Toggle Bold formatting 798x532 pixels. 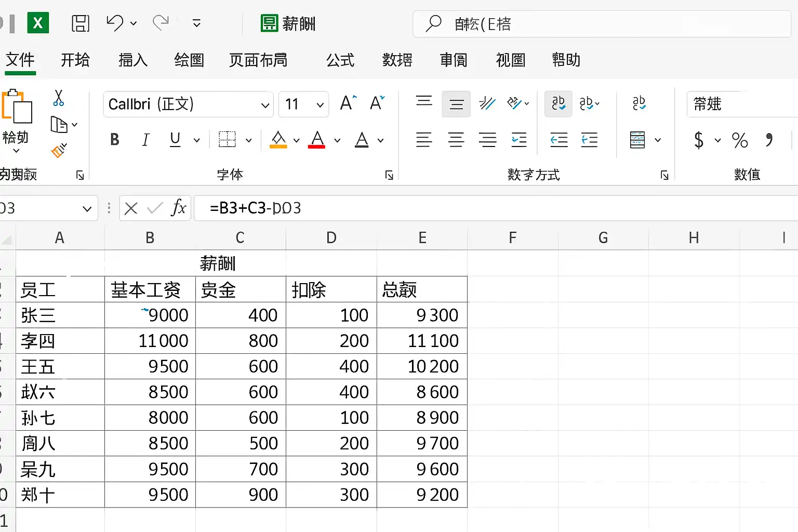[115, 140]
